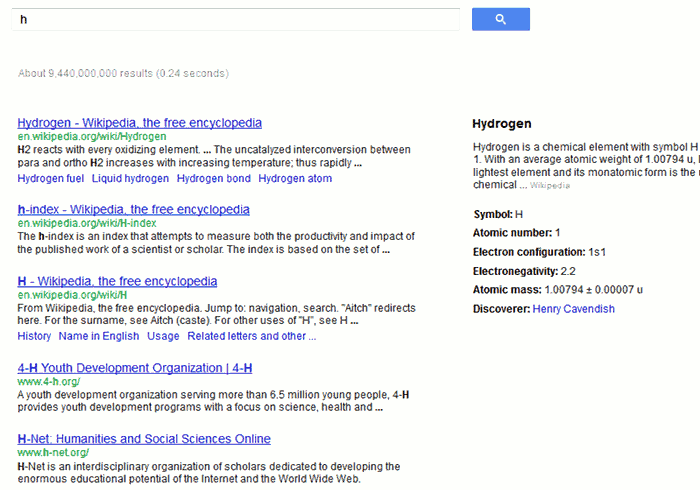Open 'Related letters and other ...' sitelink
700x490 pixels.
click(x=251, y=336)
